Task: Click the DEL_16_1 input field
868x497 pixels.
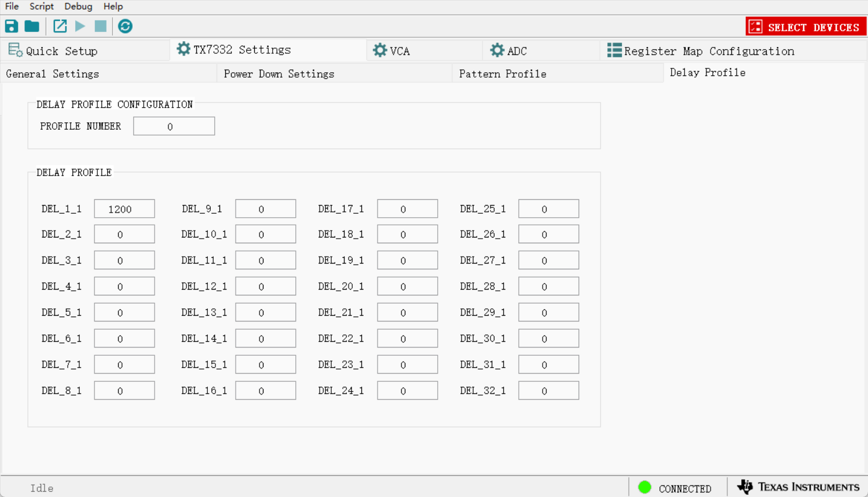Action: pos(266,390)
